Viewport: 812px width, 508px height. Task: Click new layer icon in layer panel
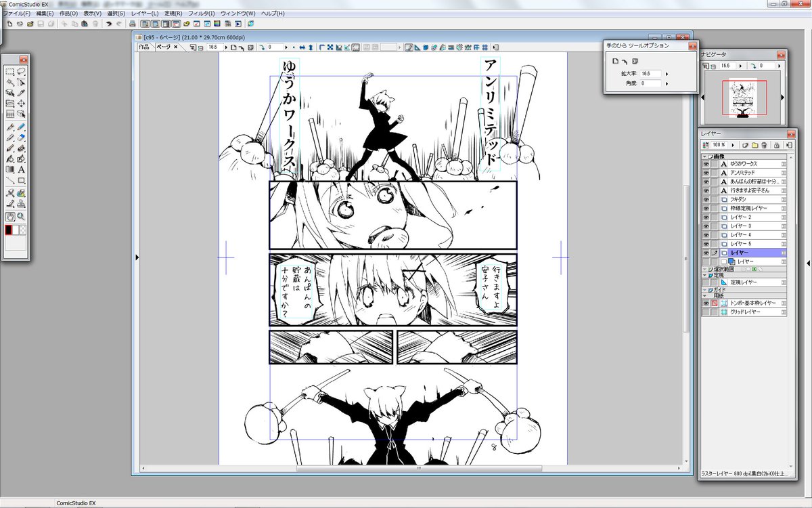click(x=745, y=145)
